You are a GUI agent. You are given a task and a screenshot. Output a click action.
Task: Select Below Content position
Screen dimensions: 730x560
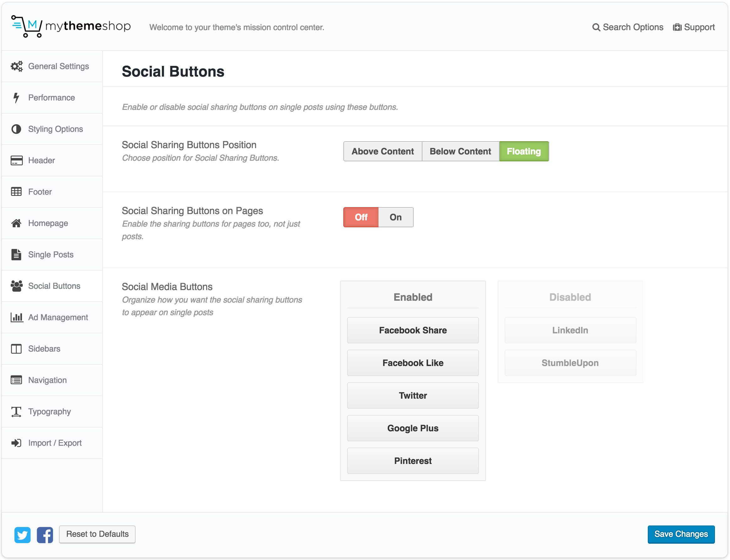[460, 151]
